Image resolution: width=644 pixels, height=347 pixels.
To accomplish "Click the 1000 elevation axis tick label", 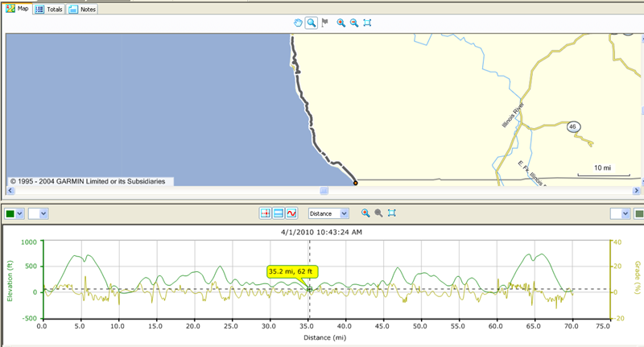I will (x=29, y=242).
